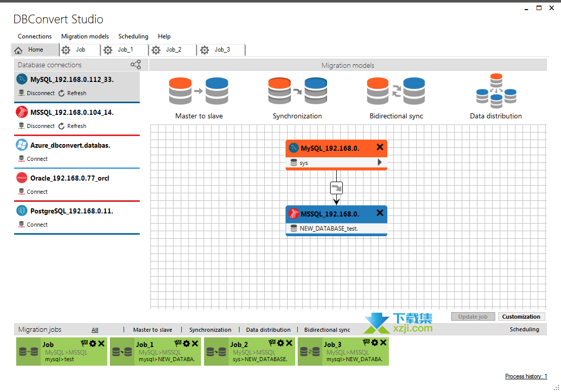The image size is (561, 392).
Task: Open the Job_3 migration card
Action: [x=343, y=352]
